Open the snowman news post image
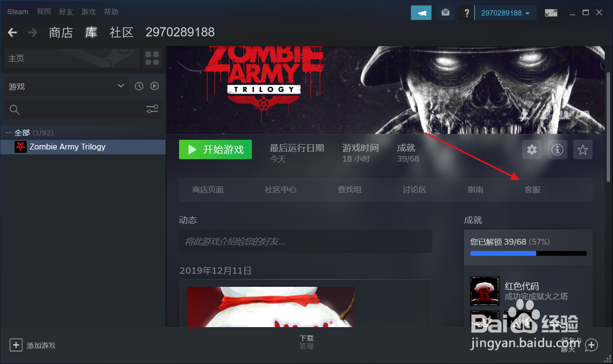Image resolution: width=613 pixels, height=364 pixels. [271, 307]
